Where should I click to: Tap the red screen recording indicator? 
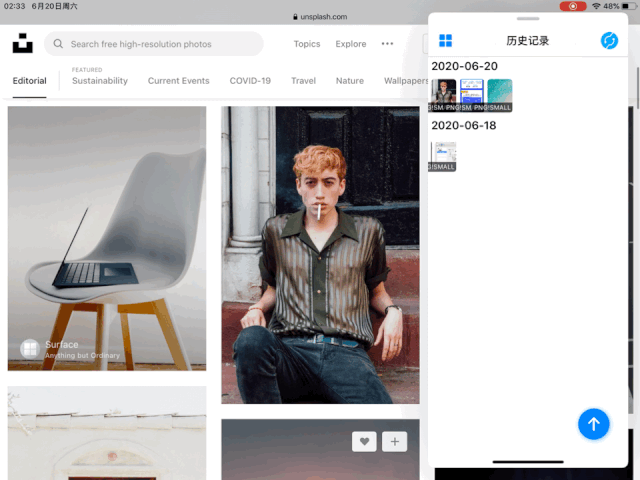click(573, 6)
